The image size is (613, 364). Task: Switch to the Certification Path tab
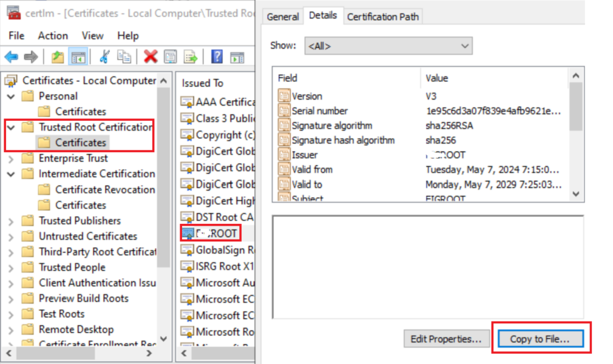(x=383, y=17)
